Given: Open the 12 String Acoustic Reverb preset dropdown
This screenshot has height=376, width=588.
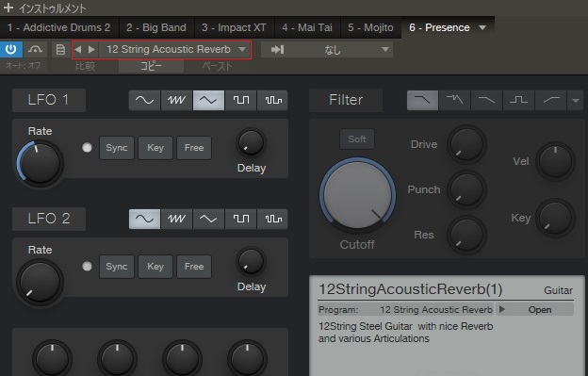Looking at the screenshot, I should coord(176,50).
